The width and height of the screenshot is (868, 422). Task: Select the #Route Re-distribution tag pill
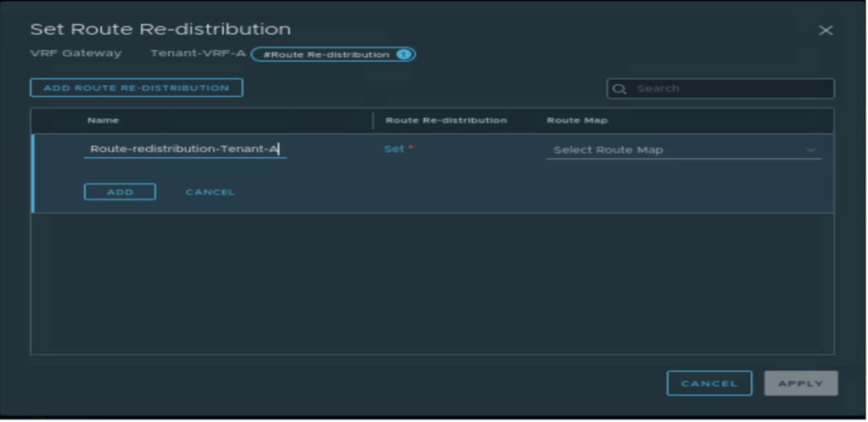point(325,54)
